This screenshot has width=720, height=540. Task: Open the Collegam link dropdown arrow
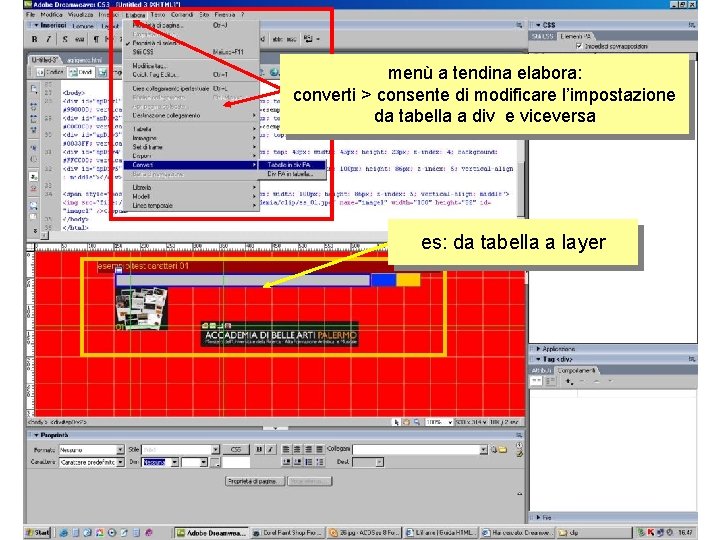click(483, 450)
